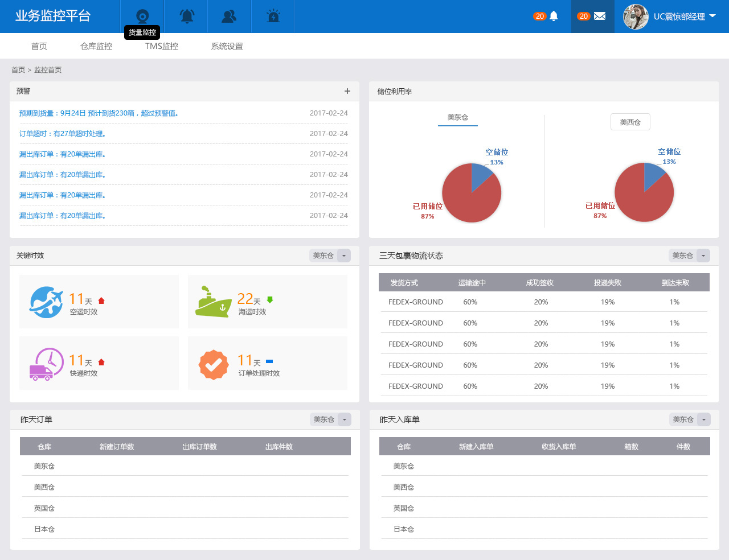Image resolution: width=729 pixels, height=560 pixels.
Task: Open the 订单超时 27单 warning link
Action: (63, 134)
